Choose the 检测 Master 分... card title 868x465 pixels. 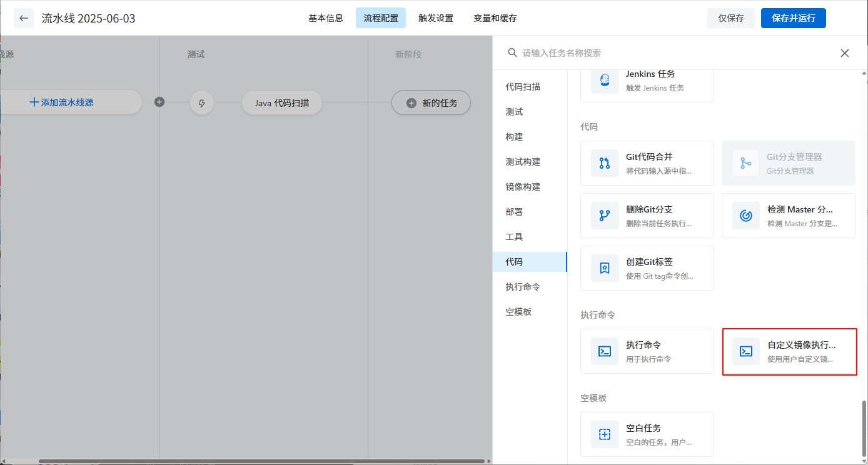800,209
